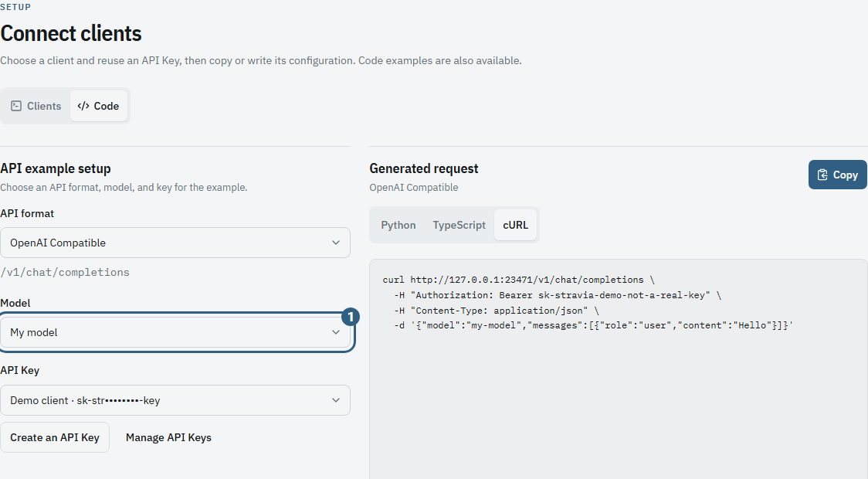Click the Authorization Bearer header line
Image resolution: width=868 pixels, height=479 pixels.
(558, 295)
